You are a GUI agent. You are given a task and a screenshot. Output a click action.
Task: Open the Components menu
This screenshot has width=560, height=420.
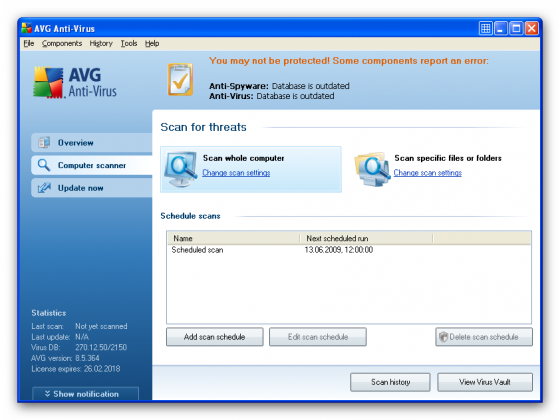tap(62, 44)
